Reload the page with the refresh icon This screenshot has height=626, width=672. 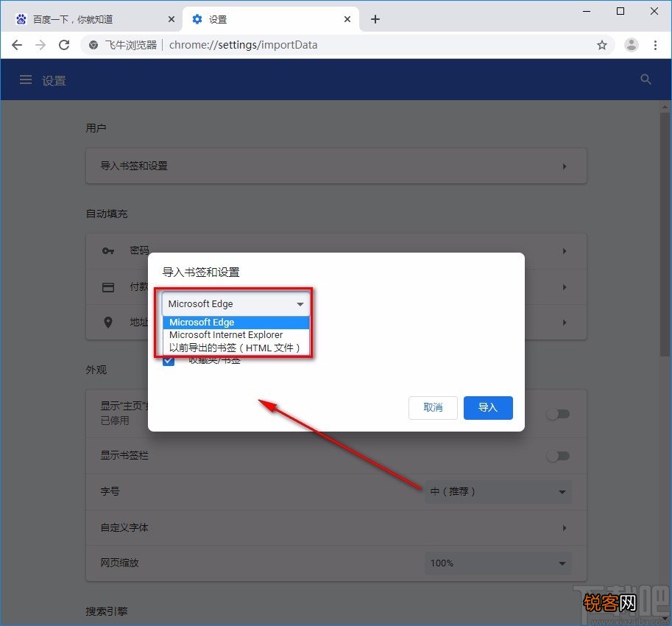(x=64, y=45)
